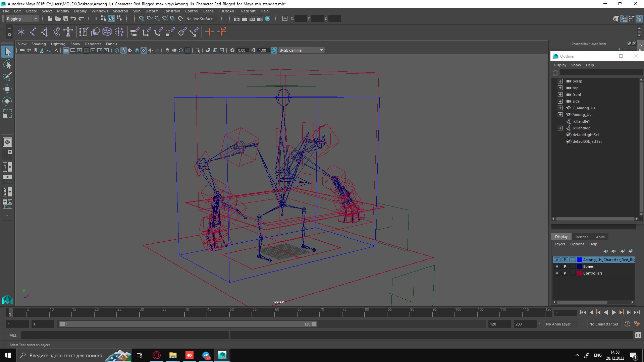644x362 pixels.
Task: Click dark blue Bones layer color swatch
Action: (x=579, y=266)
